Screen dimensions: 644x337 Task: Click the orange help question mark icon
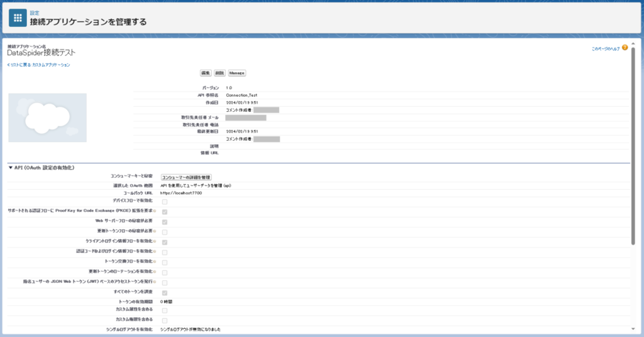[x=625, y=47]
